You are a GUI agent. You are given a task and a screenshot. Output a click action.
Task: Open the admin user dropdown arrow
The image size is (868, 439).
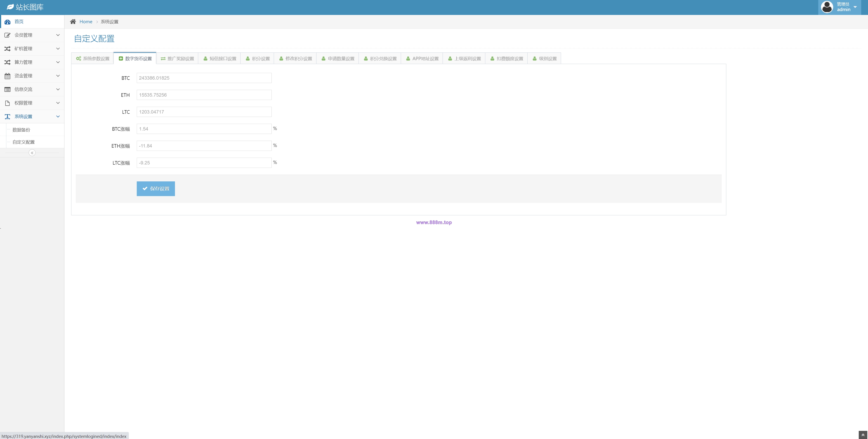point(855,7)
